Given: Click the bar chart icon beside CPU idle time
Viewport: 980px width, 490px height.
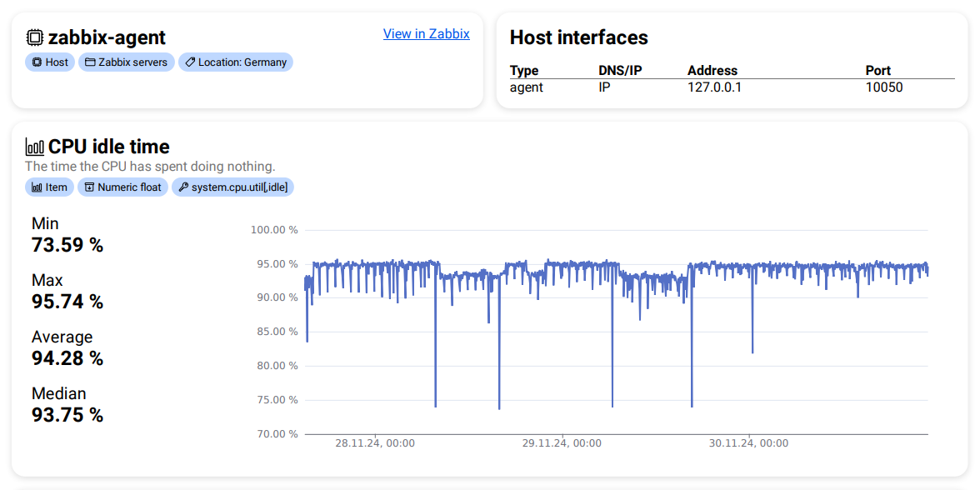Looking at the screenshot, I should coord(35,147).
